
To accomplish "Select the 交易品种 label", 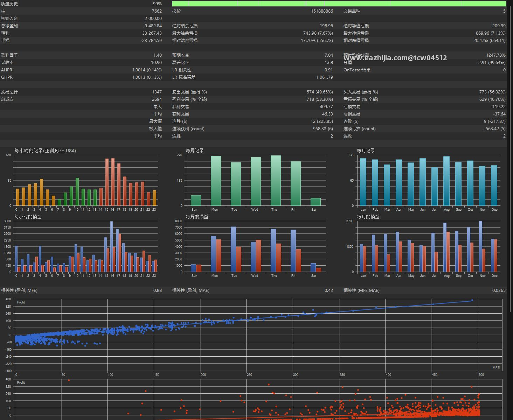I will pyautogui.click(x=352, y=11).
